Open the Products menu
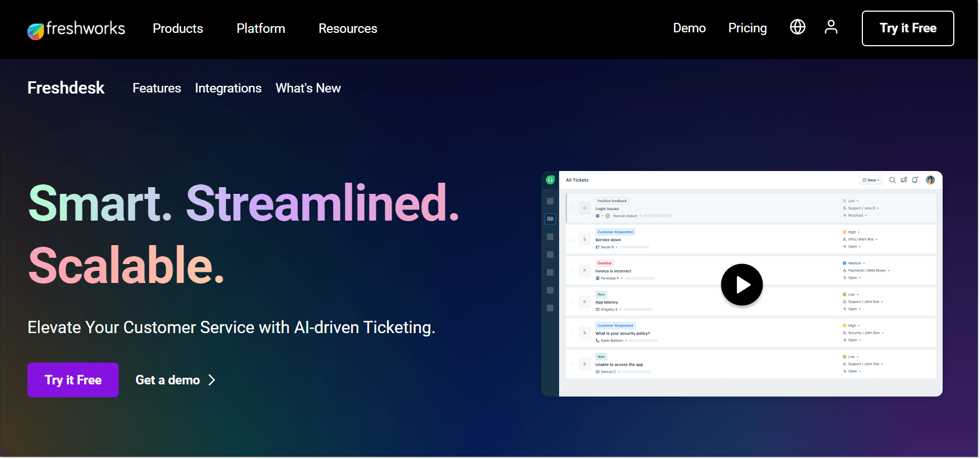The image size is (980, 459). 178,28
